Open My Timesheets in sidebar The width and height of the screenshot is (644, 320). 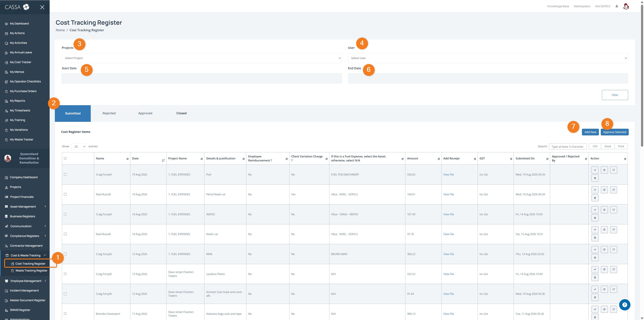pyautogui.click(x=20, y=111)
